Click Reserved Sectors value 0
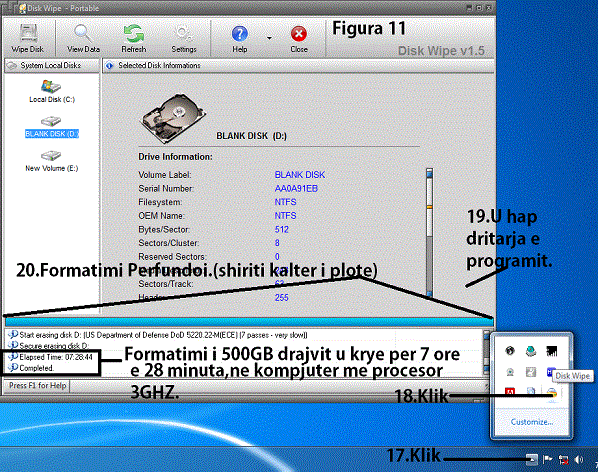598x472 pixels. pyautogui.click(x=277, y=257)
